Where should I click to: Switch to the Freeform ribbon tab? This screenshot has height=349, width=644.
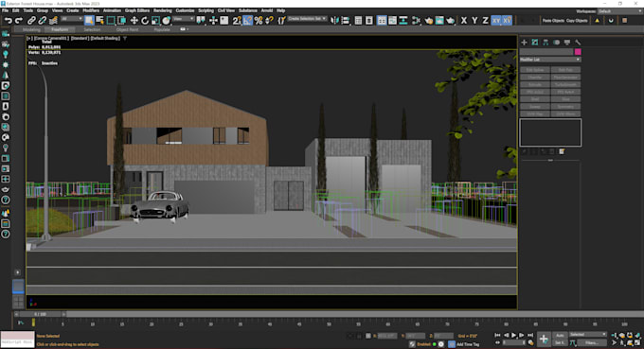coord(60,29)
